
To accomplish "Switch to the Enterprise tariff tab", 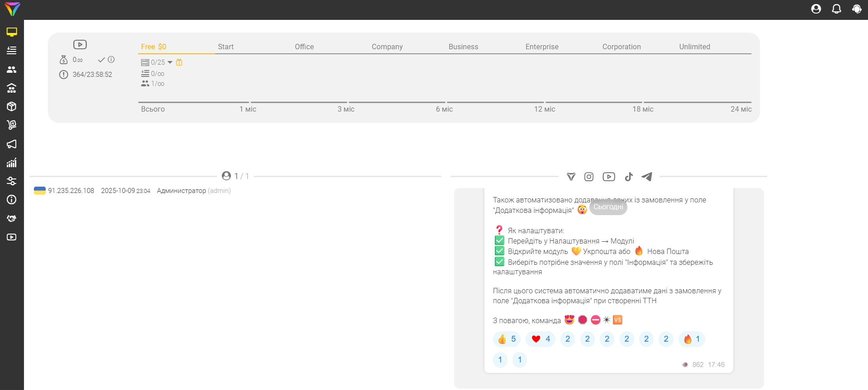I will (542, 47).
